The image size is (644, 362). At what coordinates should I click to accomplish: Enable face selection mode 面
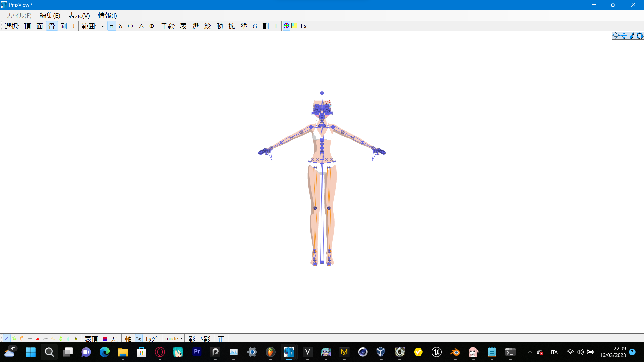click(40, 26)
